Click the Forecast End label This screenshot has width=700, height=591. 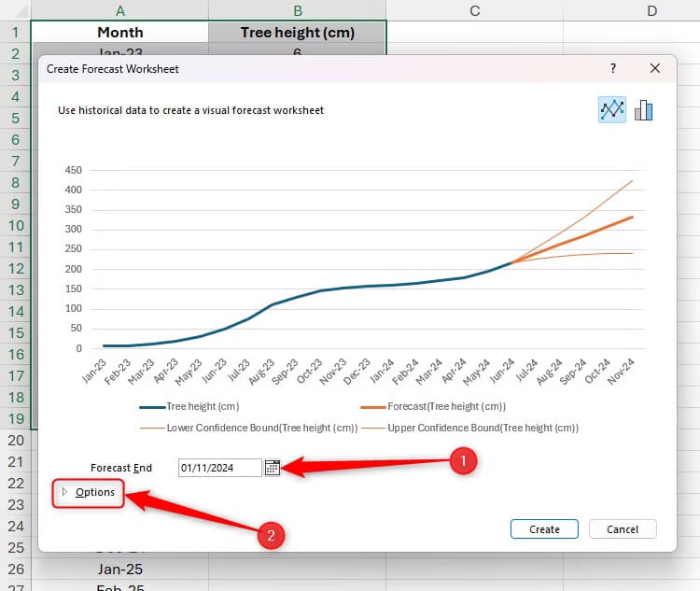(121, 468)
